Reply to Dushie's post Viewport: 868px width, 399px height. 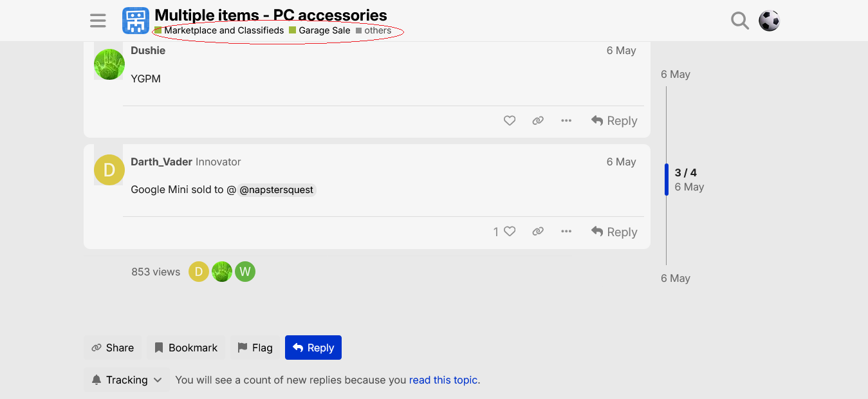click(614, 120)
